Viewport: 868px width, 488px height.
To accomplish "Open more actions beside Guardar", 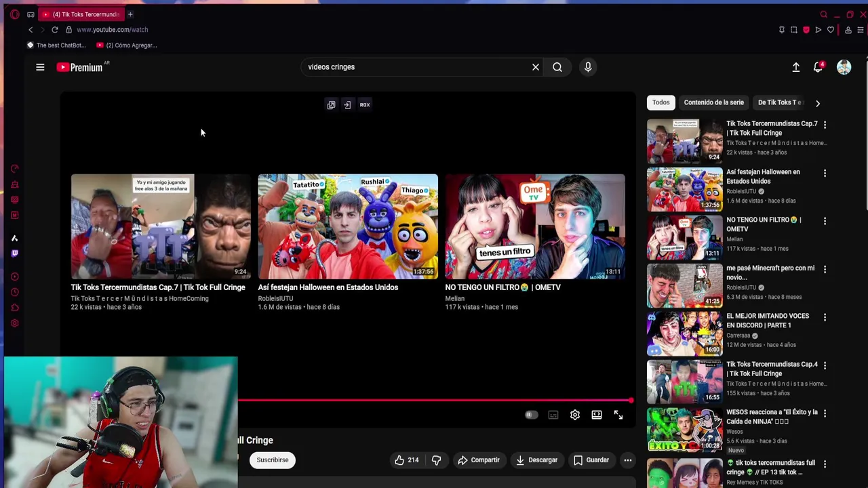I will pos(628,460).
